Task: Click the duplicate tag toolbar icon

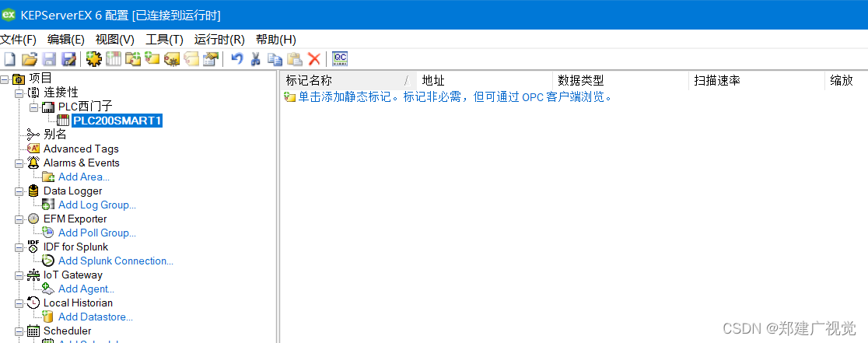Action: tap(191, 59)
